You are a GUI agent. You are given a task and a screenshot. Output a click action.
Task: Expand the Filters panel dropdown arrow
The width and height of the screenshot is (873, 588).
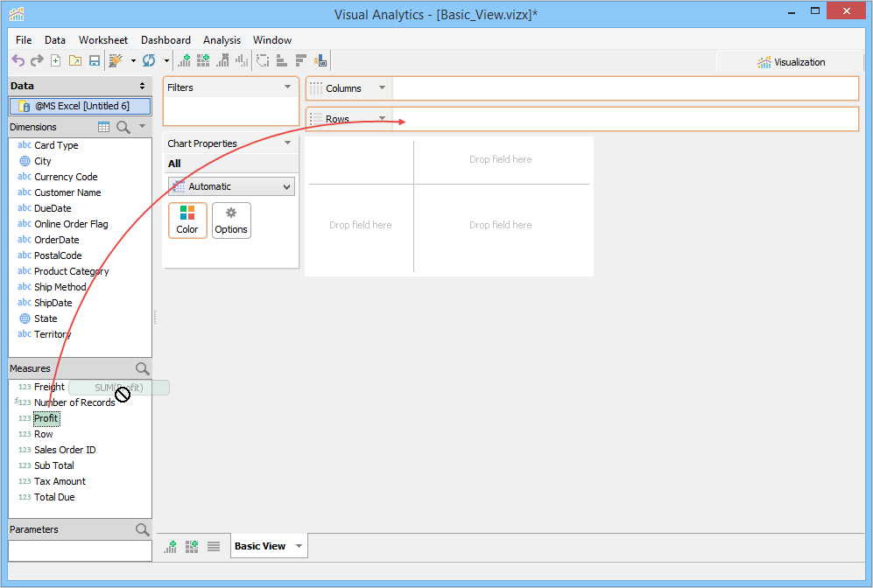tap(287, 87)
